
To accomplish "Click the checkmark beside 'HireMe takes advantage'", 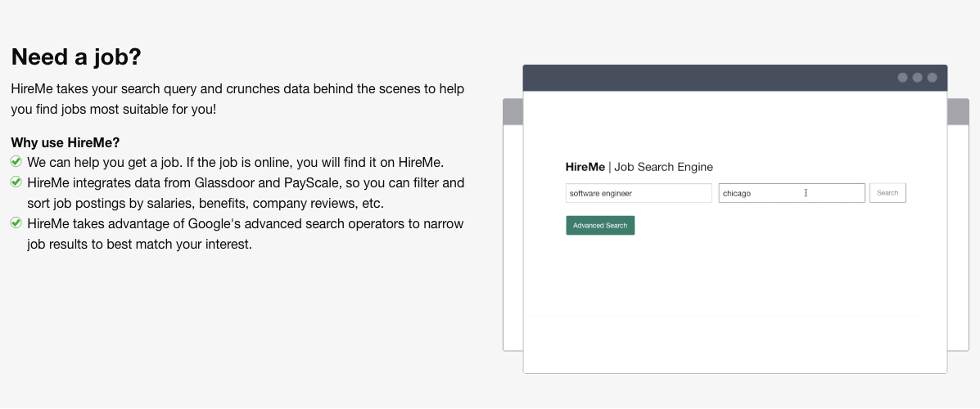I will (16, 223).
